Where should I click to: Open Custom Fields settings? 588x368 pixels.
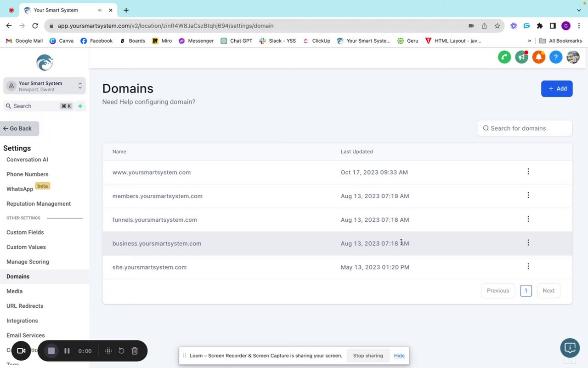pyautogui.click(x=25, y=232)
